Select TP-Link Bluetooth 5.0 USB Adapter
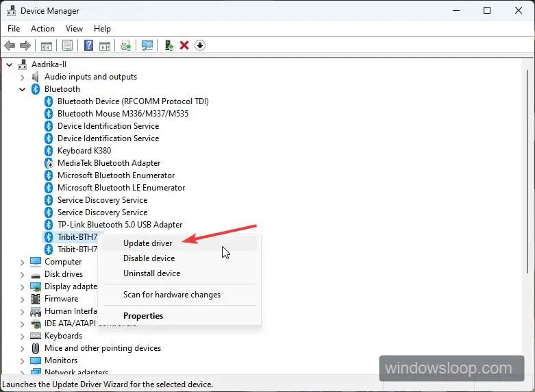The height and width of the screenshot is (392, 535). (x=120, y=225)
